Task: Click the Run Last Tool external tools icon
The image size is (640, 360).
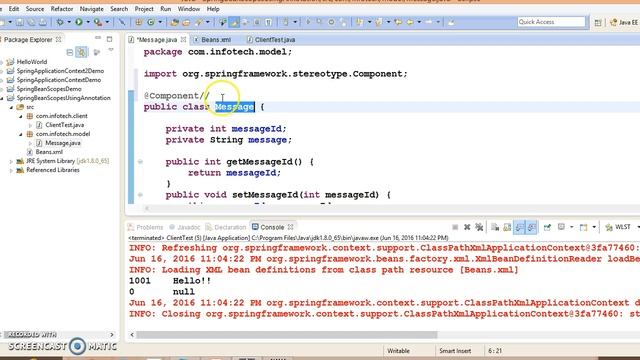Action: [98, 22]
